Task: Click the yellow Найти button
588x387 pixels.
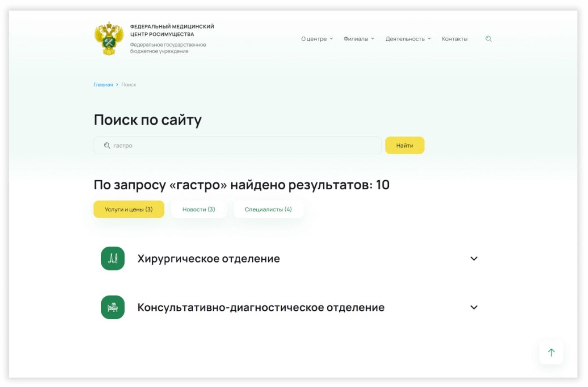Action: (405, 146)
